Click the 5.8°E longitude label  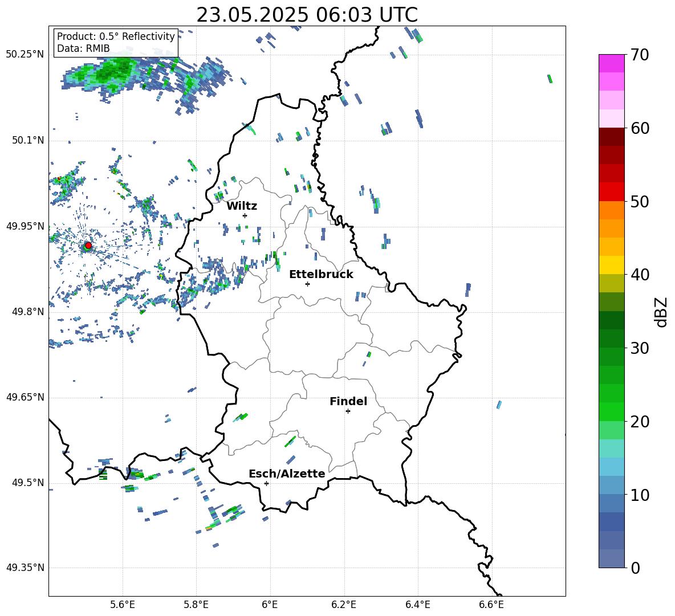pyautogui.click(x=196, y=605)
